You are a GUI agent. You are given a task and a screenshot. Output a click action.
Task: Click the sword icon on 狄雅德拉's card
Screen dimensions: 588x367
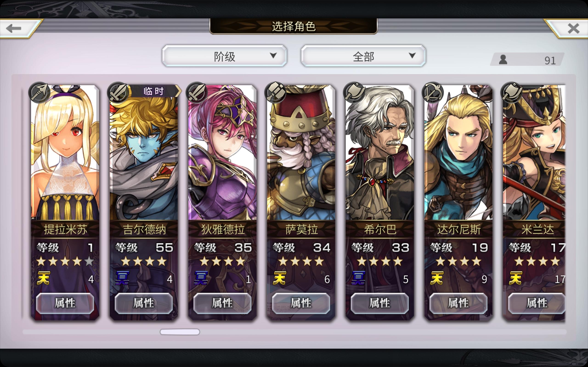197,92
